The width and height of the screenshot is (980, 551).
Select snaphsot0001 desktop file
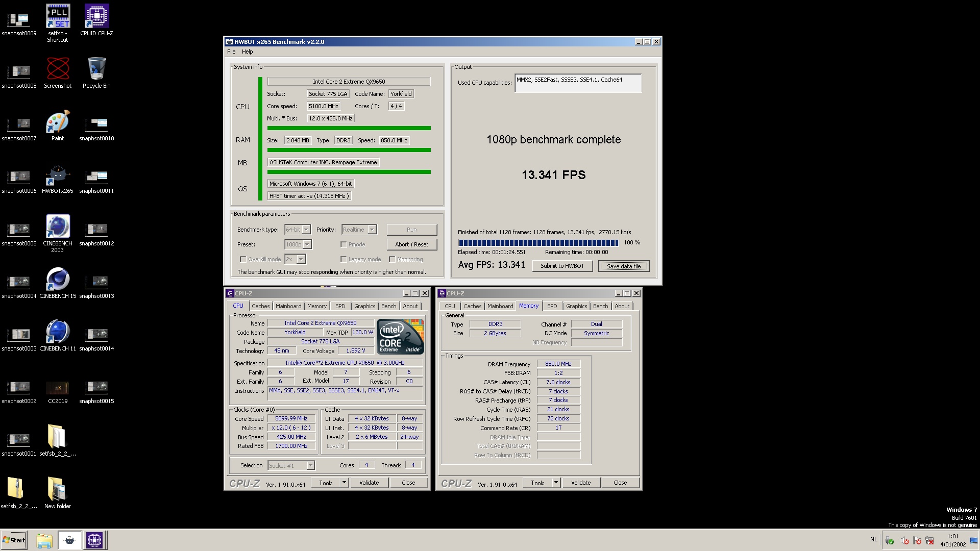point(19,443)
